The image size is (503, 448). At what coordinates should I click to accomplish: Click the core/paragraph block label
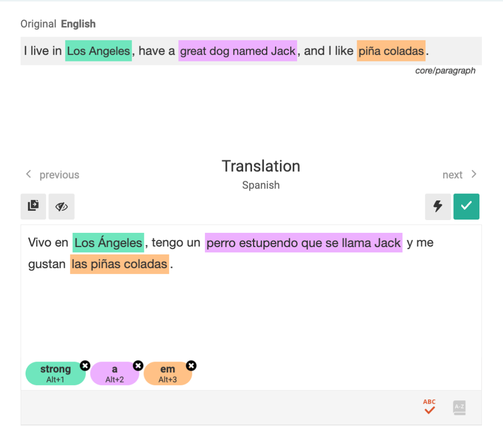(446, 70)
